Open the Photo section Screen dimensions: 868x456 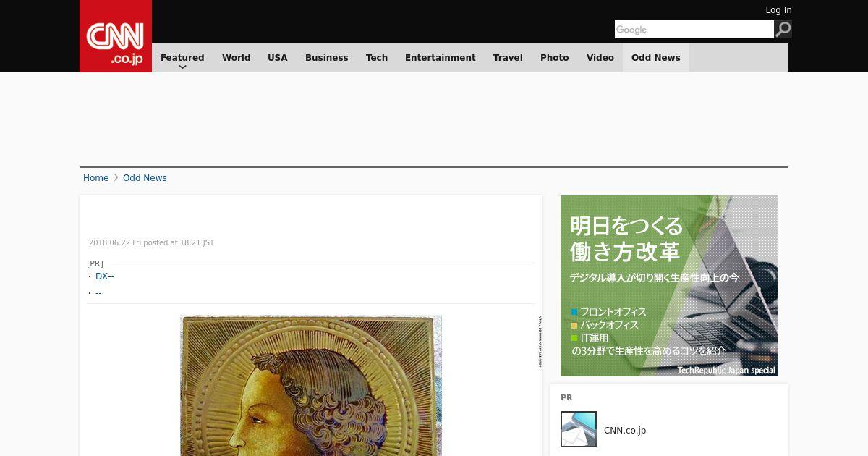point(555,58)
